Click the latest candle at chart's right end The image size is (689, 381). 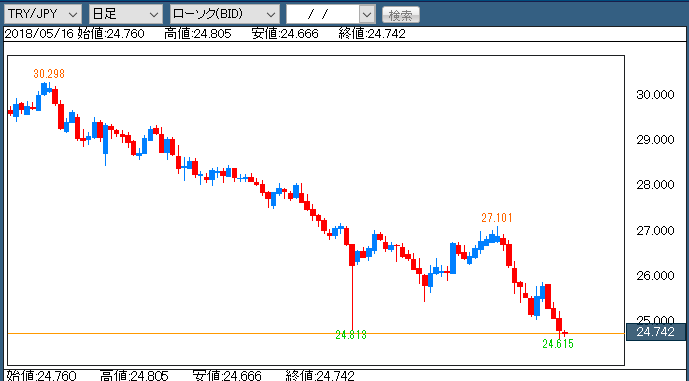[x=565, y=333]
